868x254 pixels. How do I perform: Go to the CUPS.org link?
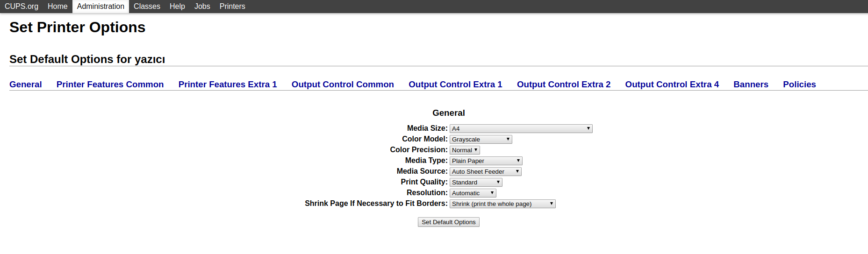(22, 6)
